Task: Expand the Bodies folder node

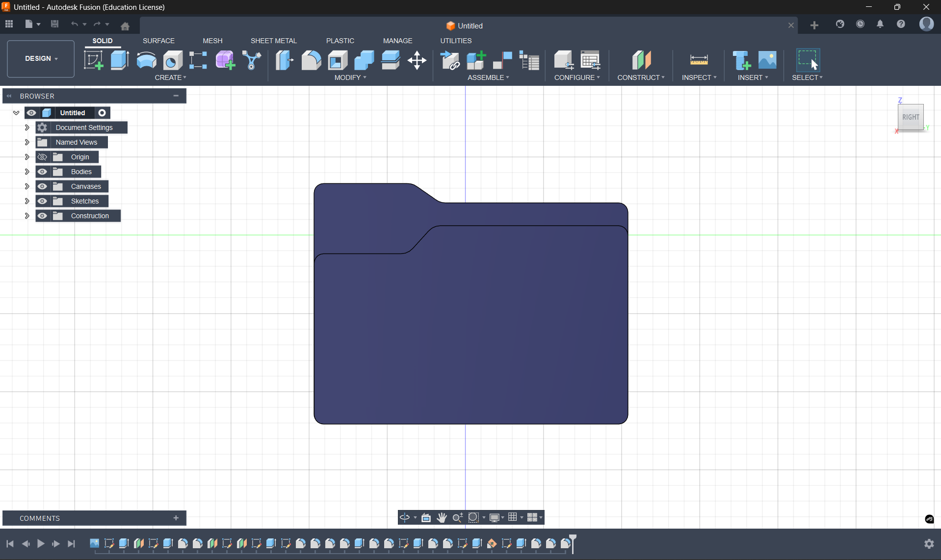Action: 27,172
